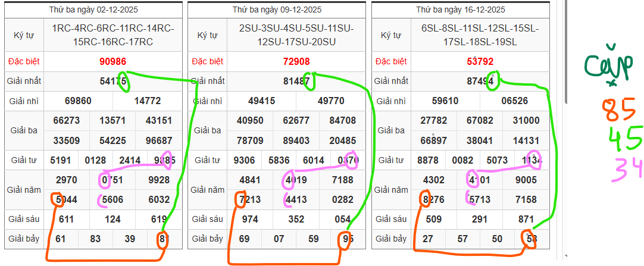644x266 pixels.
Task: Click the symbol code starting with 2SU-3SU
Action: (296, 35)
